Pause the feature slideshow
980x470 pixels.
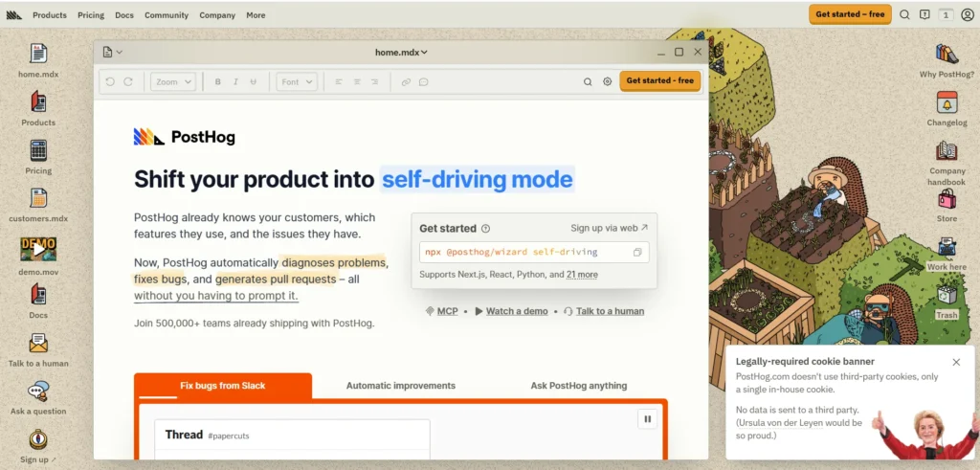[648, 419]
